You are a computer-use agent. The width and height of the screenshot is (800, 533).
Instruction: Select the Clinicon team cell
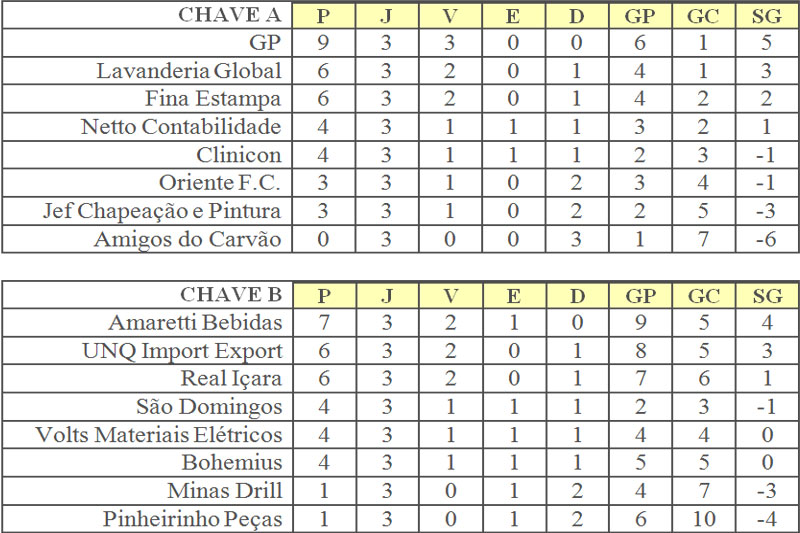click(x=239, y=155)
